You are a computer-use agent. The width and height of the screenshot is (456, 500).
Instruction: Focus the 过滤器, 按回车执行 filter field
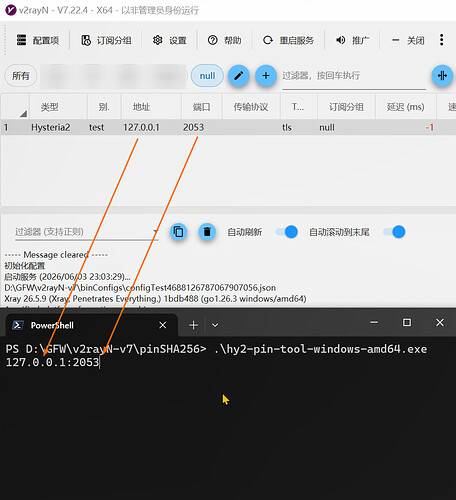pos(354,76)
